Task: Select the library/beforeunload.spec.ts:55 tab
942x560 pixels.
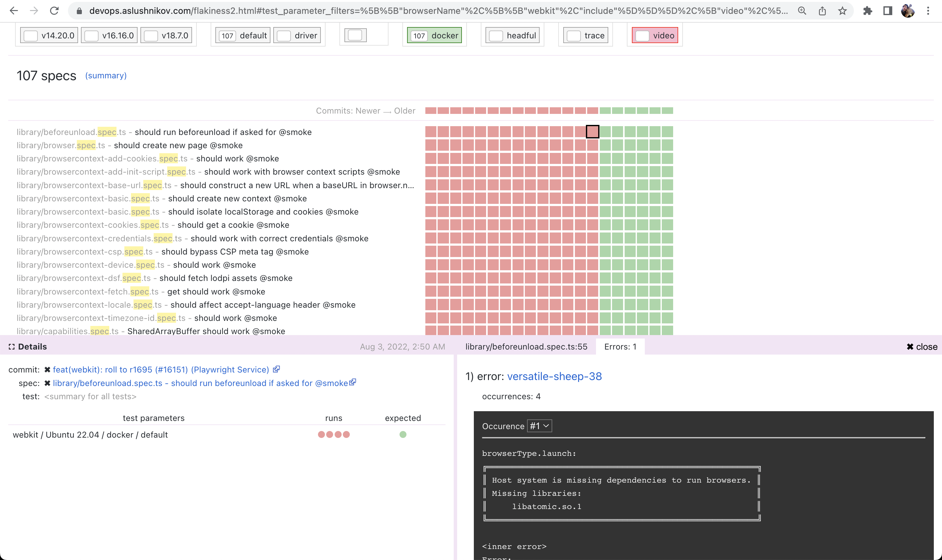Action: tap(526, 346)
